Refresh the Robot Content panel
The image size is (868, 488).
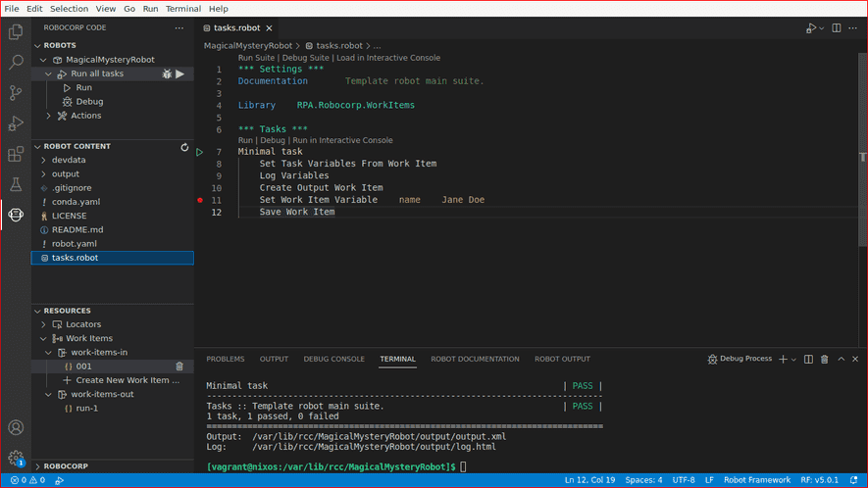[x=184, y=147]
